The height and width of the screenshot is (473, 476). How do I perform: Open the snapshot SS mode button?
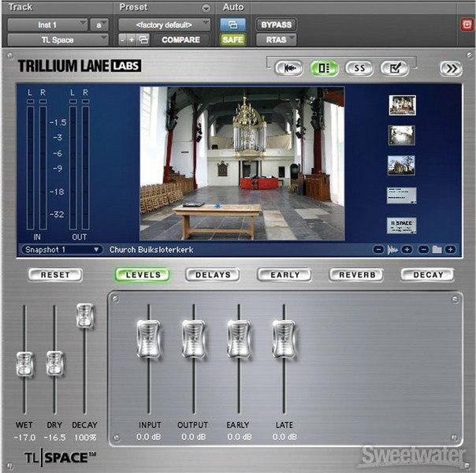point(359,69)
